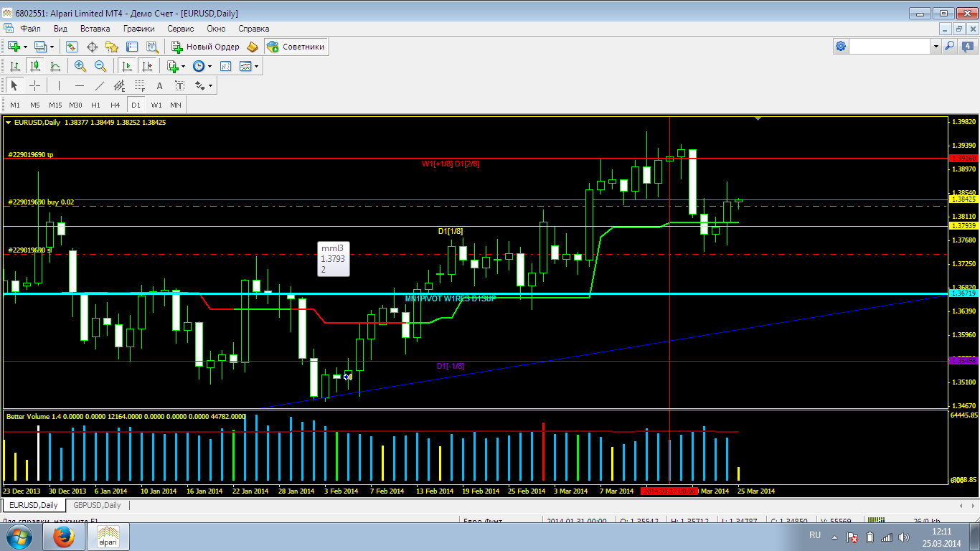Switch chart to candlesticks mode

pyautogui.click(x=34, y=66)
